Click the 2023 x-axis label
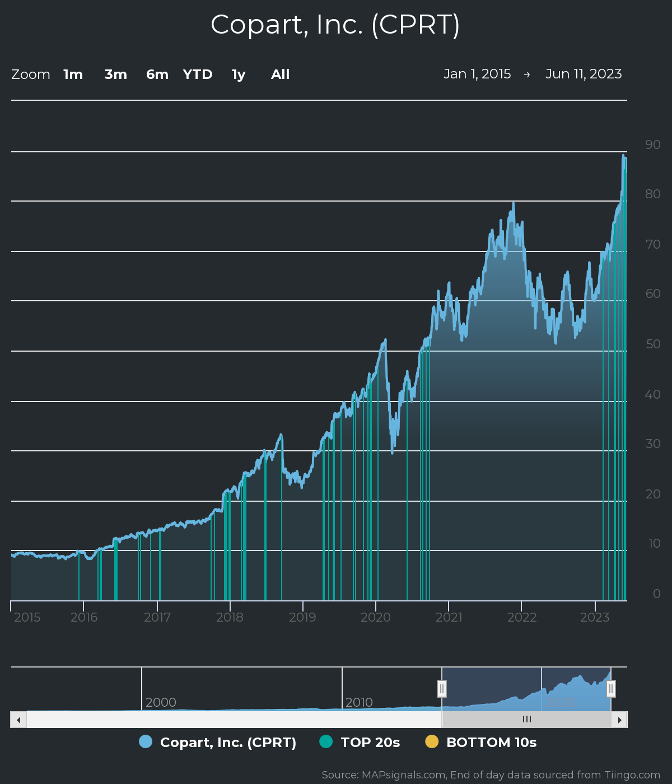This screenshot has width=672, height=784. pos(595,617)
